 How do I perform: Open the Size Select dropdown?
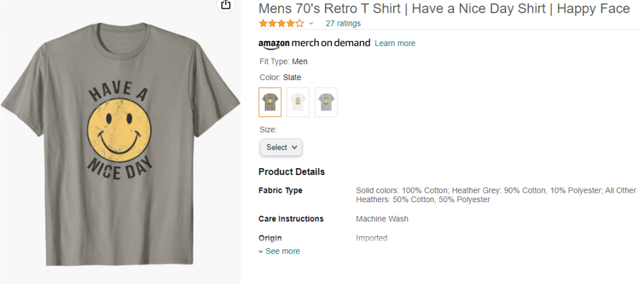click(x=281, y=147)
